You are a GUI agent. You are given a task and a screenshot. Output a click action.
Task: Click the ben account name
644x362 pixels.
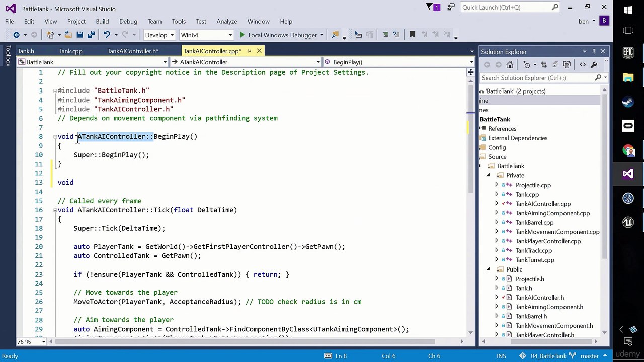(584, 21)
